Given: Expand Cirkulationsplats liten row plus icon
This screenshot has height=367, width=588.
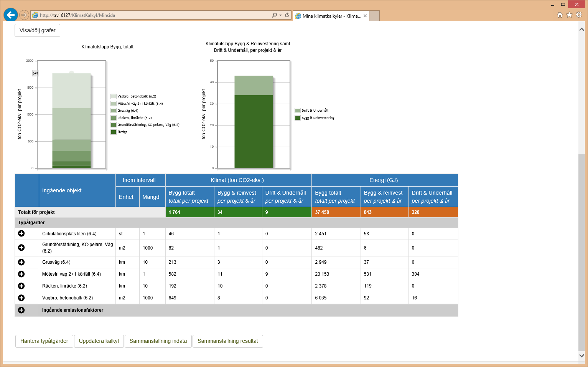Looking at the screenshot, I should pos(21,233).
